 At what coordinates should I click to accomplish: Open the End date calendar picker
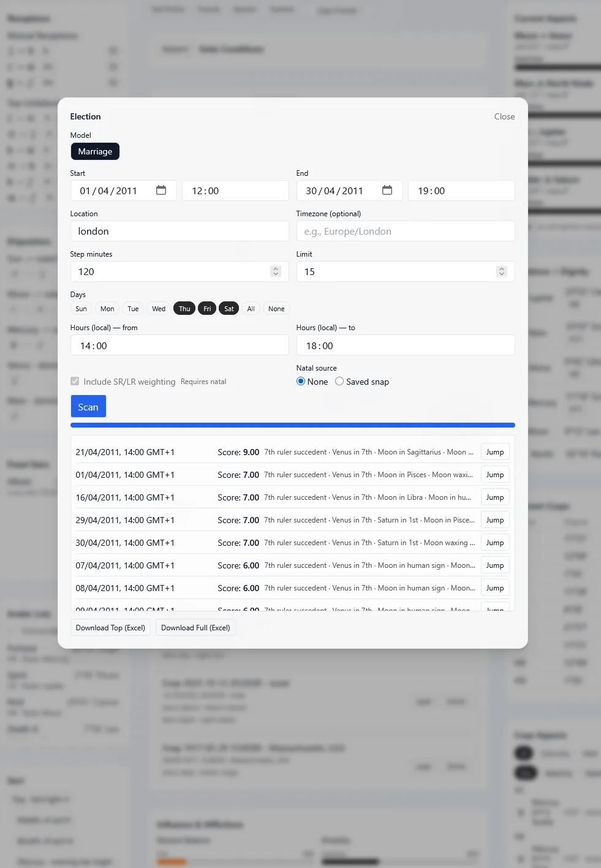pyautogui.click(x=387, y=191)
